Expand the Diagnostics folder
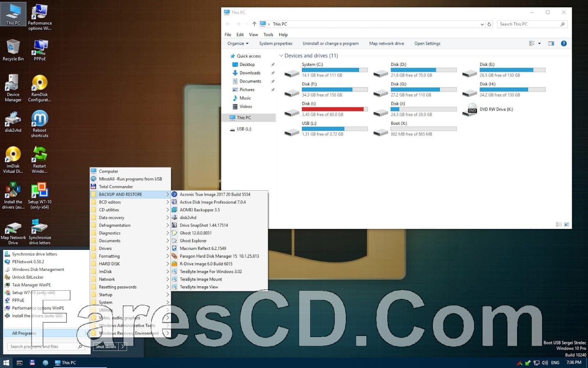 [x=130, y=233]
